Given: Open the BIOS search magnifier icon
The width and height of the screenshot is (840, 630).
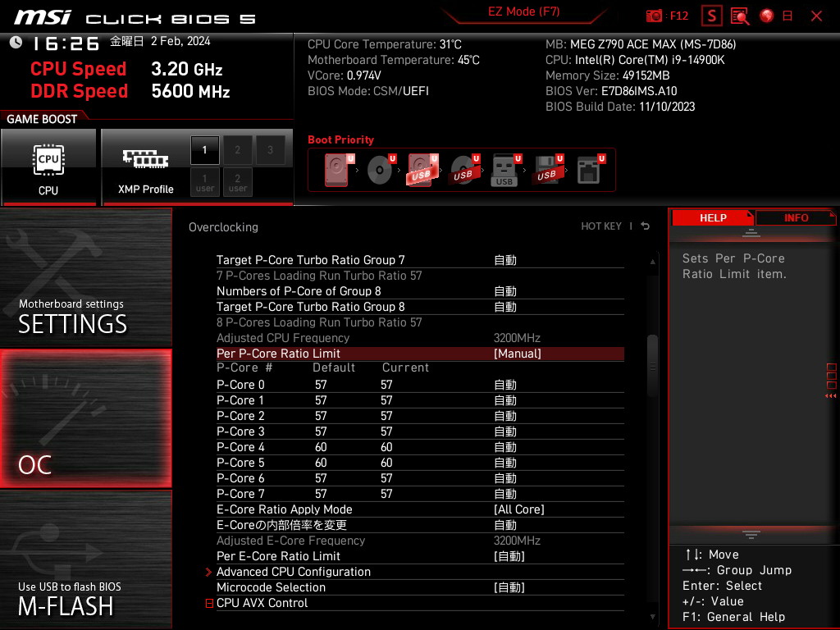Looking at the screenshot, I should tap(740, 16).
